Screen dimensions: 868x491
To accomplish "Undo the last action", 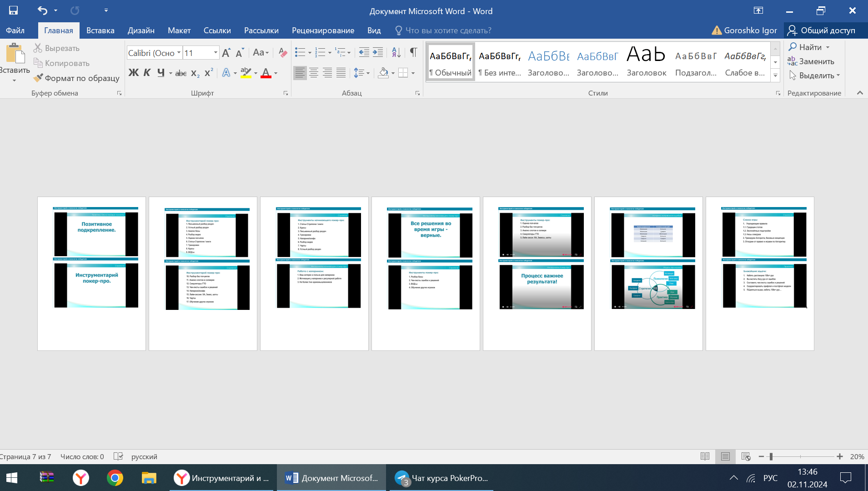I will (x=42, y=10).
